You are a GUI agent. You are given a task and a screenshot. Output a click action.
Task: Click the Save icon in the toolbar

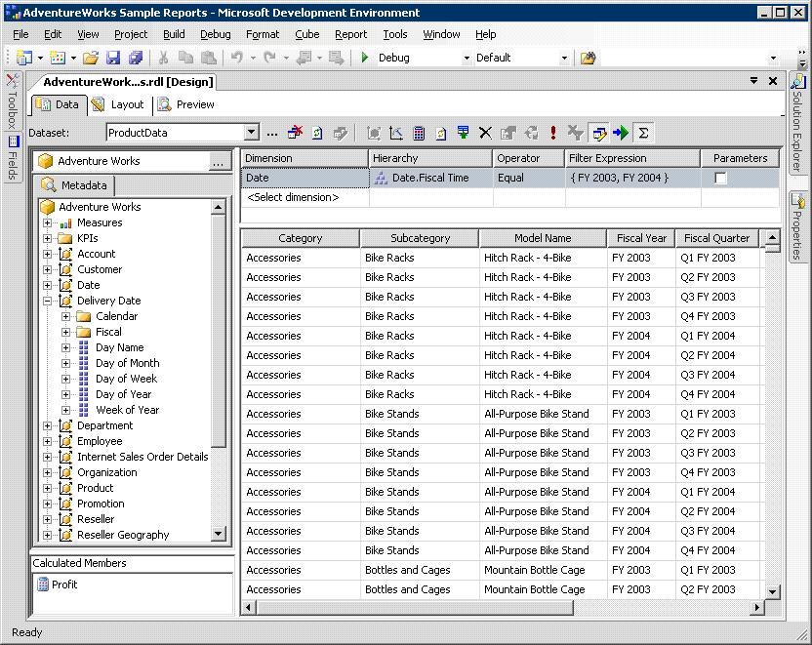pos(113,59)
